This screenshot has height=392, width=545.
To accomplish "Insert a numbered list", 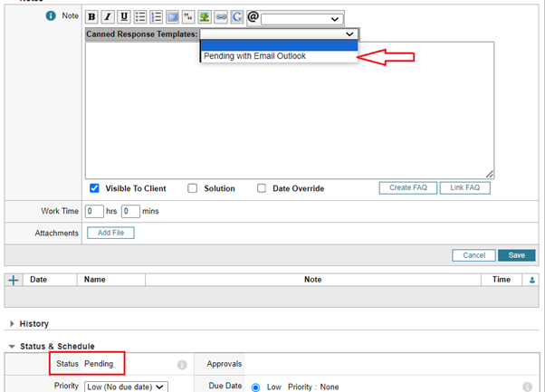I will (x=156, y=17).
